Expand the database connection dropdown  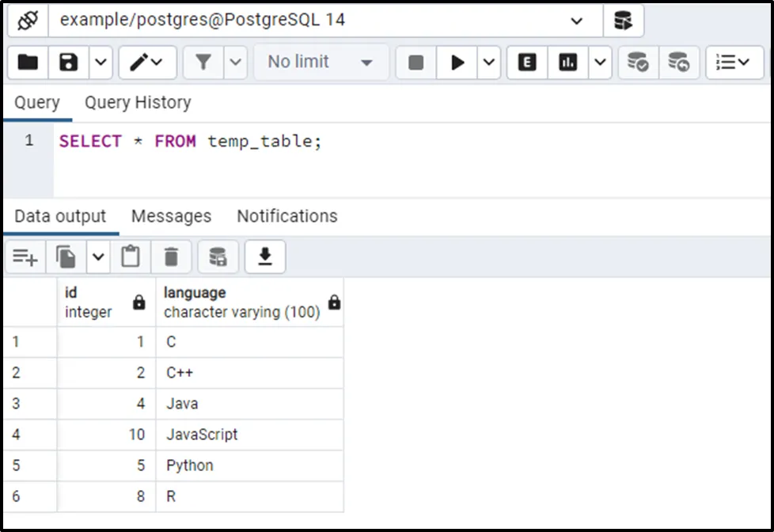click(576, 21)
